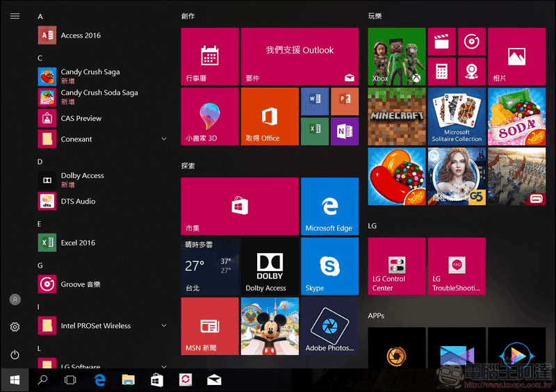The image size is (556, 392).
Task: Open the Word tile in Office group
Action: click(314, 101)
